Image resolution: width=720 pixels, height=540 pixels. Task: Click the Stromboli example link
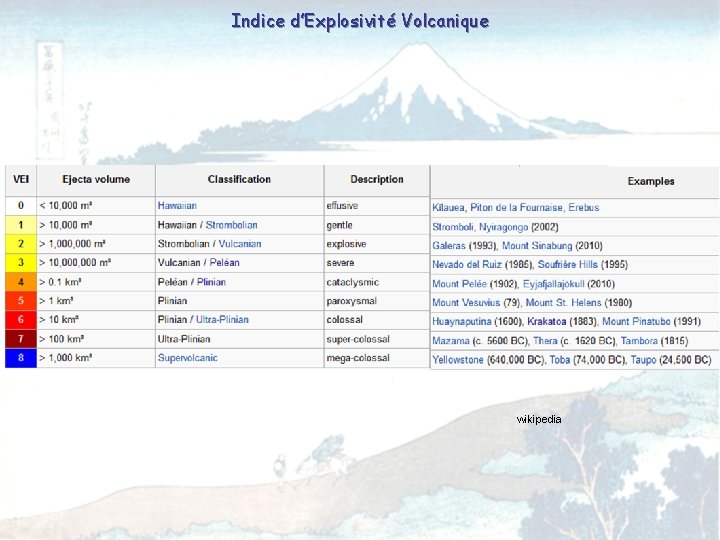tap(453, 227)
